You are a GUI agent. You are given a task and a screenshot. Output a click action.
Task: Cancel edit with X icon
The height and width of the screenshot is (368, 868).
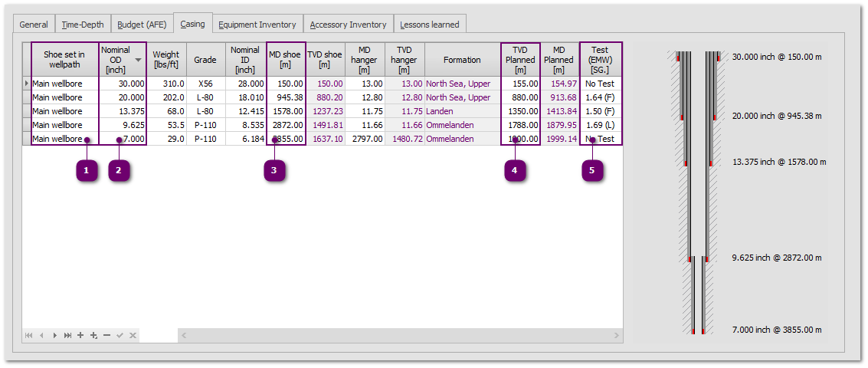click(x=133, y=335)
